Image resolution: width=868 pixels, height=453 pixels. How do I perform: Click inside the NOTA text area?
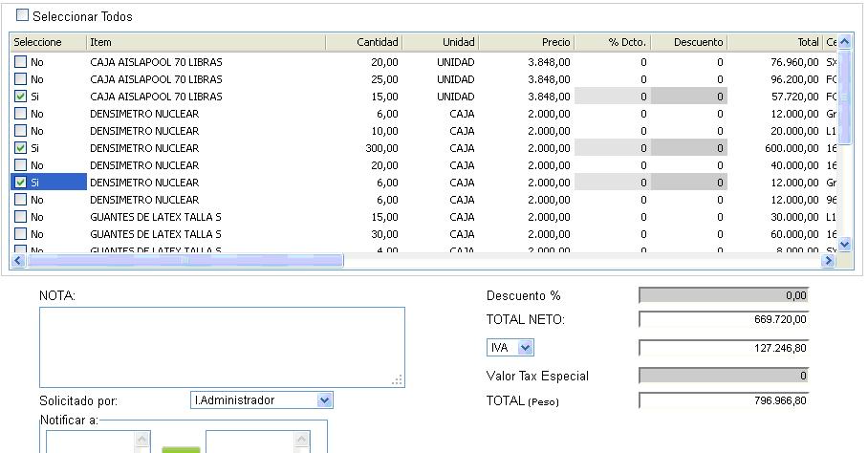(x=222, y=347)
